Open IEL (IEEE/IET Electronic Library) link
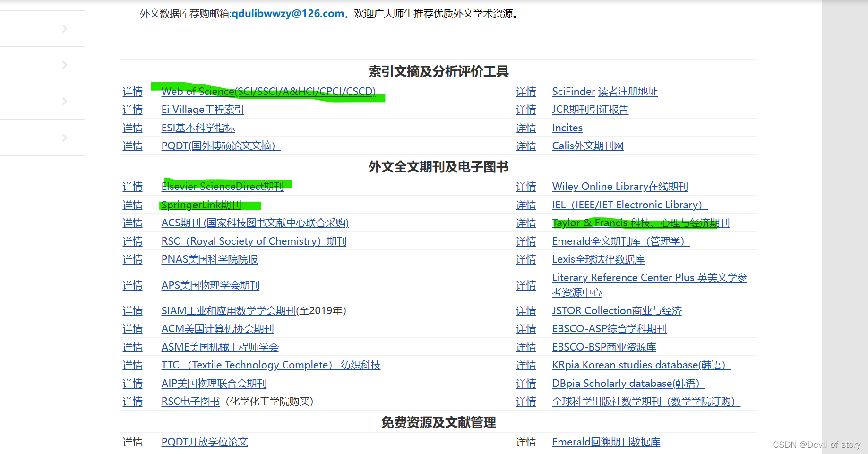The width and height of the screenshot is (868, 454). (x=630, y=205)
